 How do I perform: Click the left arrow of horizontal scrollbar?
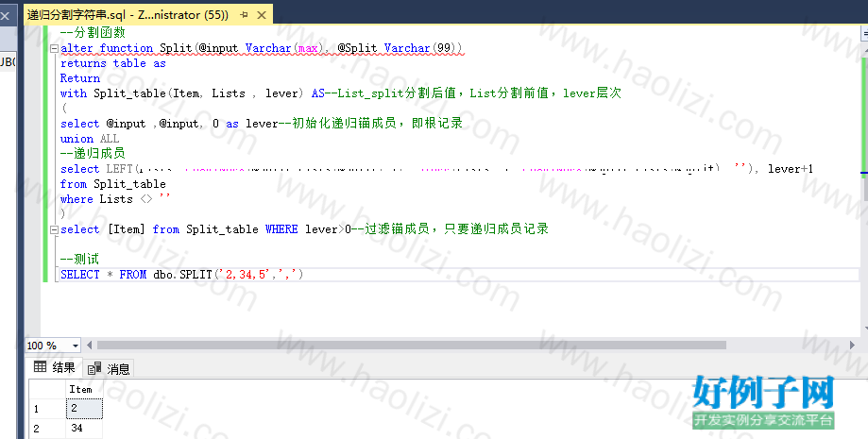click(89, 345)
